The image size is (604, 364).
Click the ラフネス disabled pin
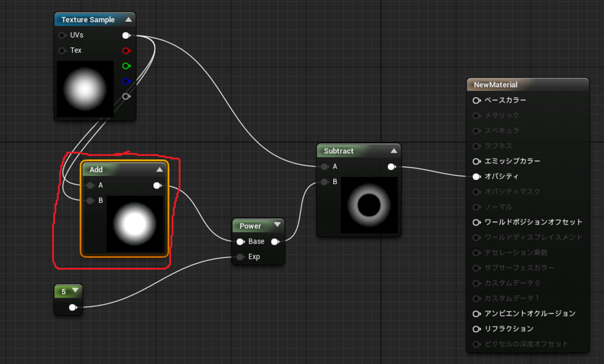(x=477, y=146)
